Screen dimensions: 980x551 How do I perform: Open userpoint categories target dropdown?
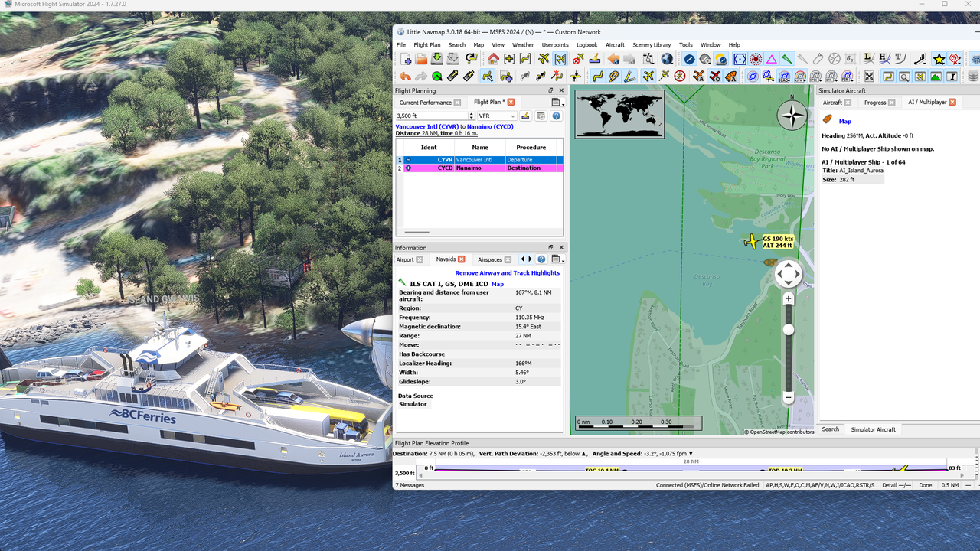[x=955, y=59]
